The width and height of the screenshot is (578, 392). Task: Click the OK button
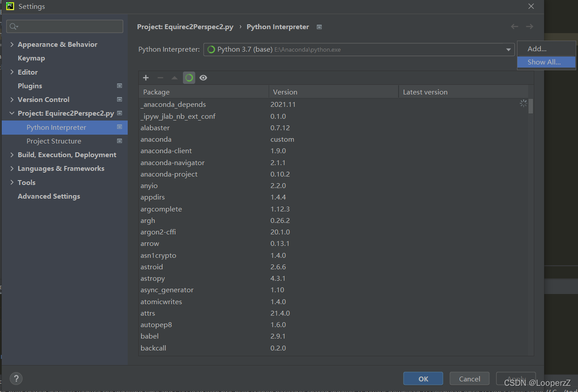pyautogui.click(x=423, y=379)
